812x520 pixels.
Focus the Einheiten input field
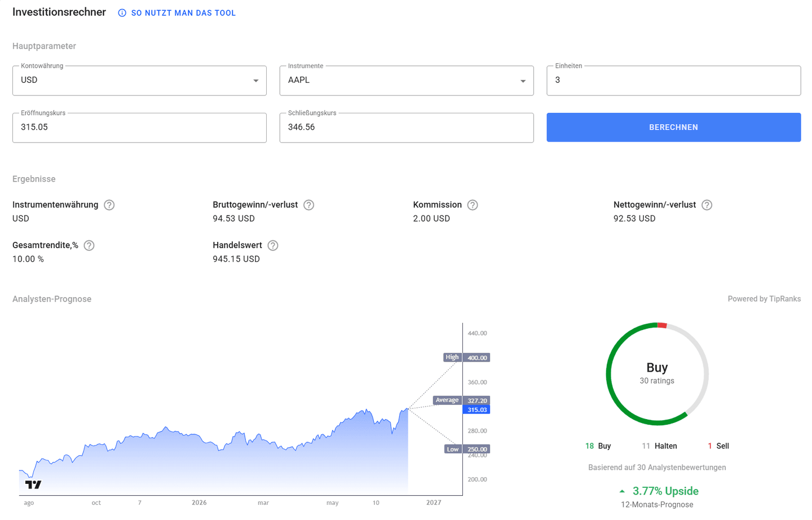[674, 81]
